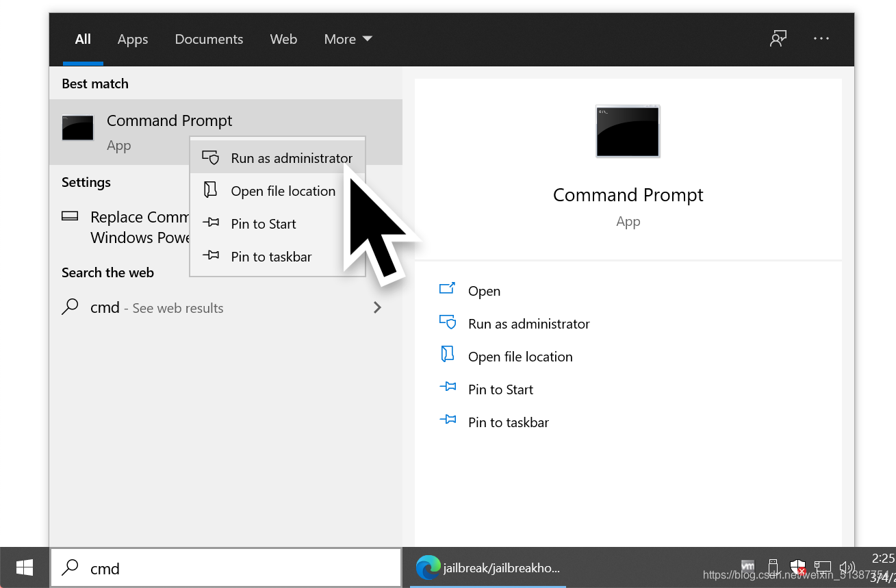Click the Search the web heading

click(x=107, y=272)
